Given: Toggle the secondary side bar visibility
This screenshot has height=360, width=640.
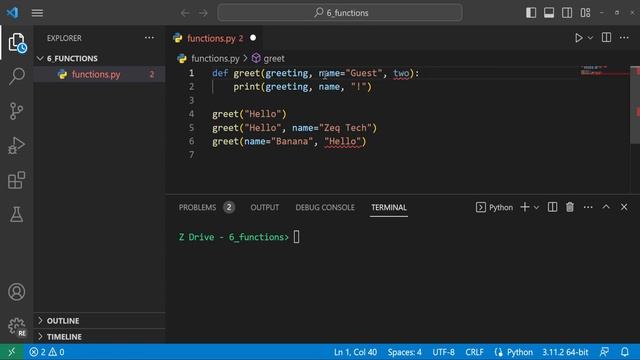Looking at the screenshot, I should pyautogui.click(x=567, y=13).
